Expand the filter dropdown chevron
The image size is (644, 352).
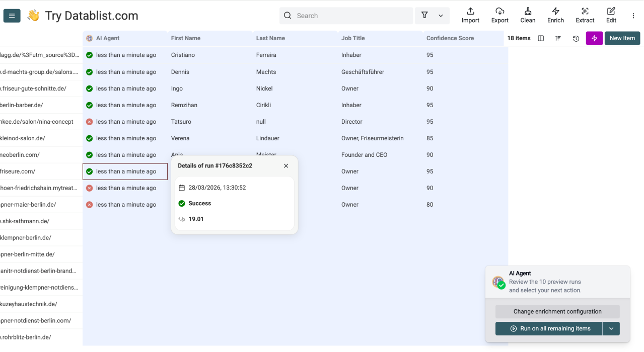pos(441,16)
